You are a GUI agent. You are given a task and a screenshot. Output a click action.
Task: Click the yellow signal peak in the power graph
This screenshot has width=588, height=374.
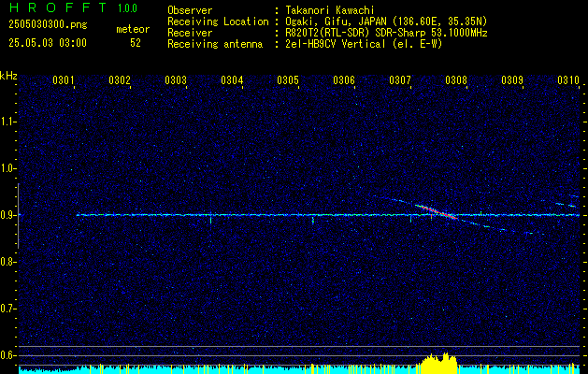438,363
